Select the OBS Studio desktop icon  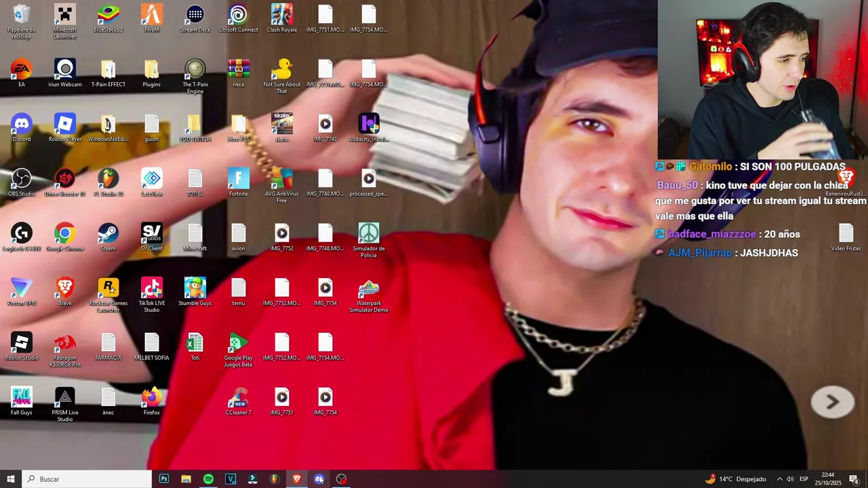[22, 183]
